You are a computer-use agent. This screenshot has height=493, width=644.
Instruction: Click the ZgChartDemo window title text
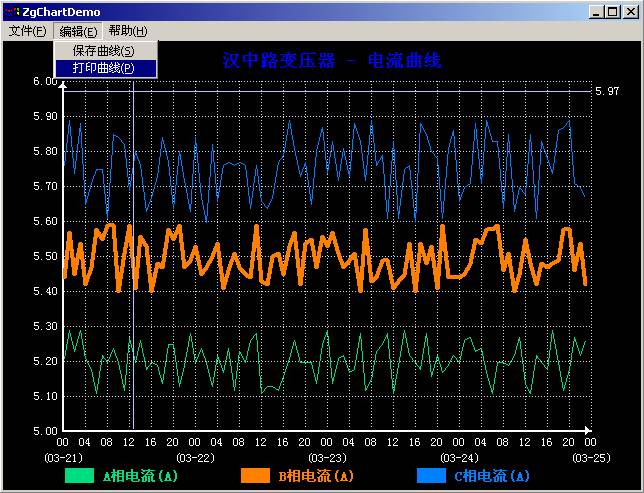point(61,12)
